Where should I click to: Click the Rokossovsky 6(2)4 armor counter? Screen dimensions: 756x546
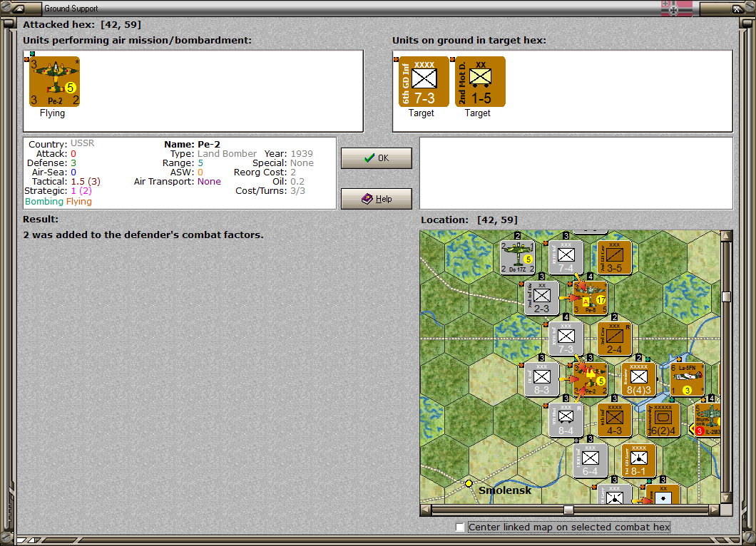tap(663, 420)
